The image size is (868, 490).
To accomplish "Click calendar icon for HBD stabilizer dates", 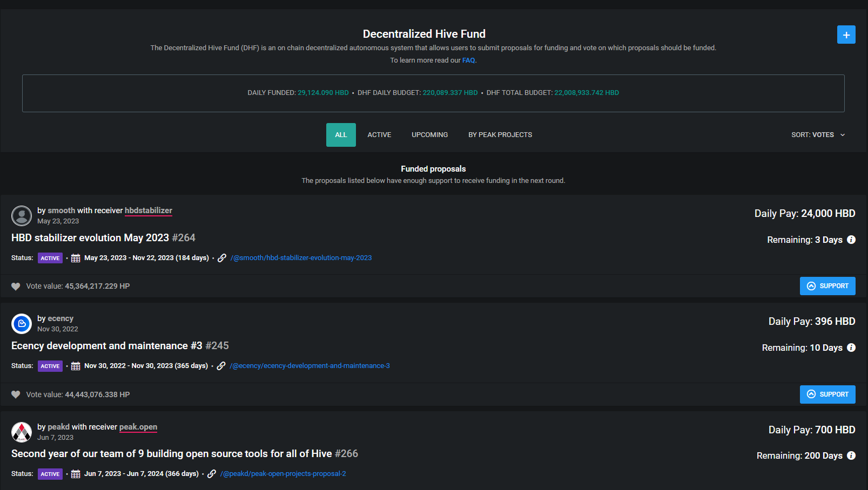I will (76, 258).
